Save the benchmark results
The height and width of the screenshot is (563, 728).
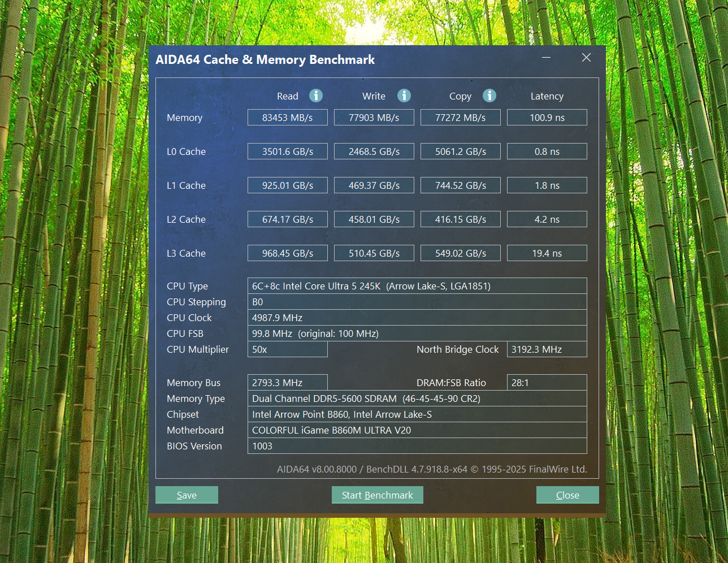tap(187, 495)
